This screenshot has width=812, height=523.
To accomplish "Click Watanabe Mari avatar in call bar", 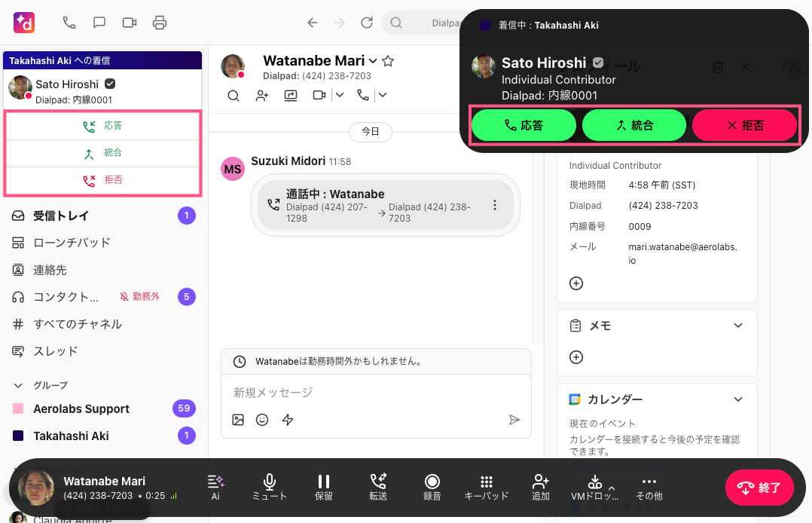I will [36, 488].
